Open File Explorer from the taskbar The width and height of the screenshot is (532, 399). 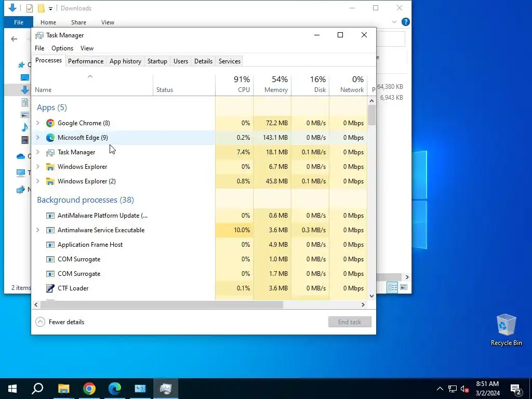pos(63,389)
